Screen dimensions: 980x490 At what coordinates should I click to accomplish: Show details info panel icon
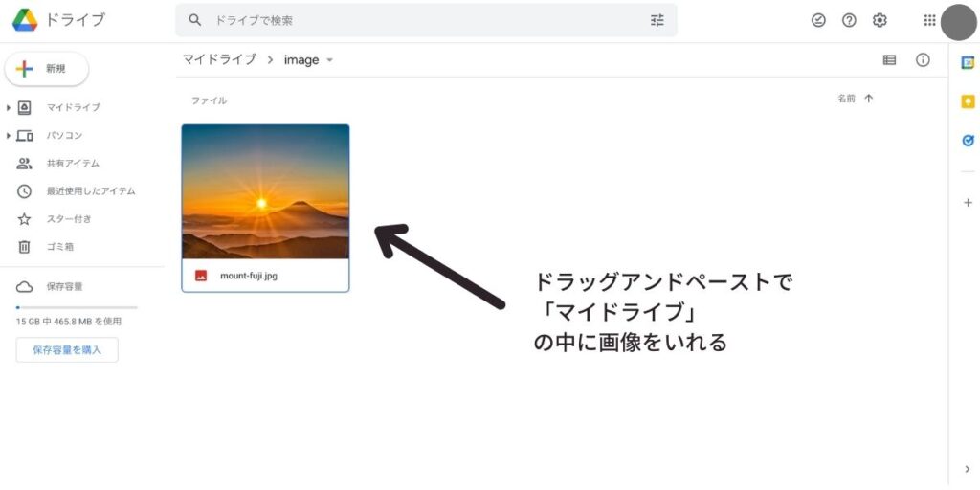click(924, 60)
